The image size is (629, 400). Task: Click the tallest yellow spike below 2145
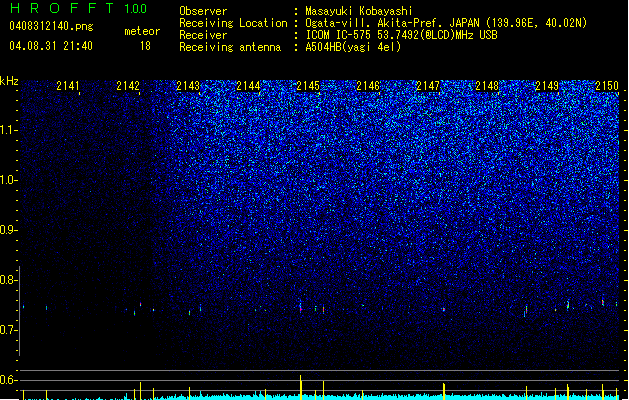300,387
